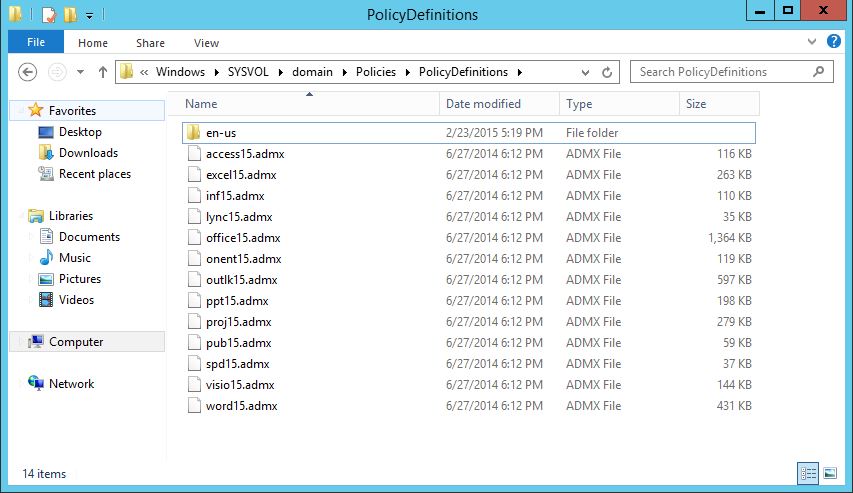Viewport: 853px width, 493px height.
Task: Switch to Large icons view layout
Action: click(830, 473)
